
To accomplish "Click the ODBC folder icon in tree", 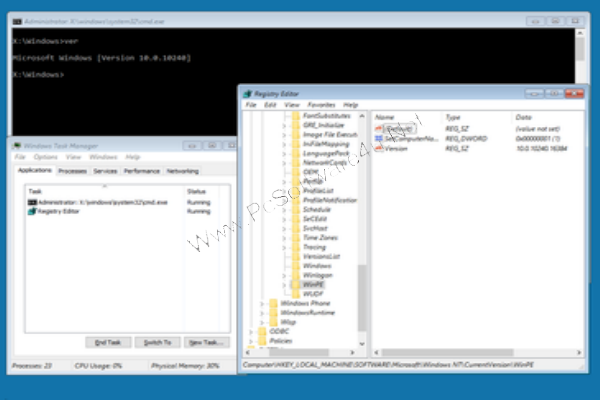I will (262, 331).
